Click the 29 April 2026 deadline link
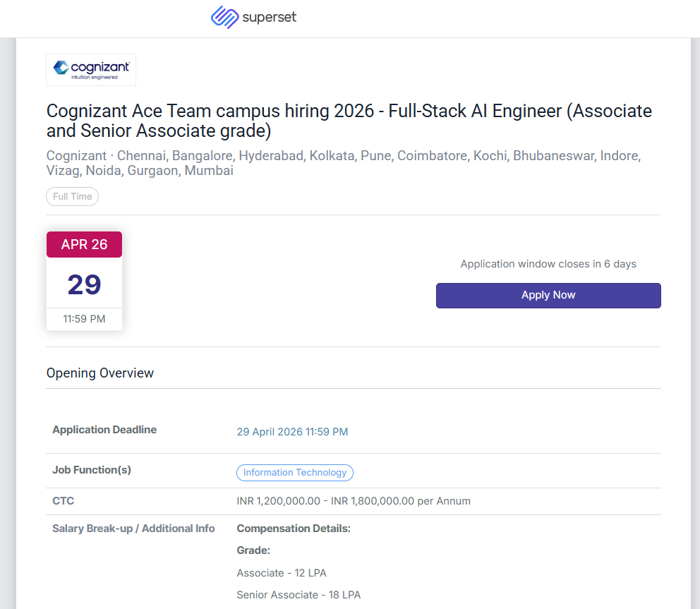 292,432
